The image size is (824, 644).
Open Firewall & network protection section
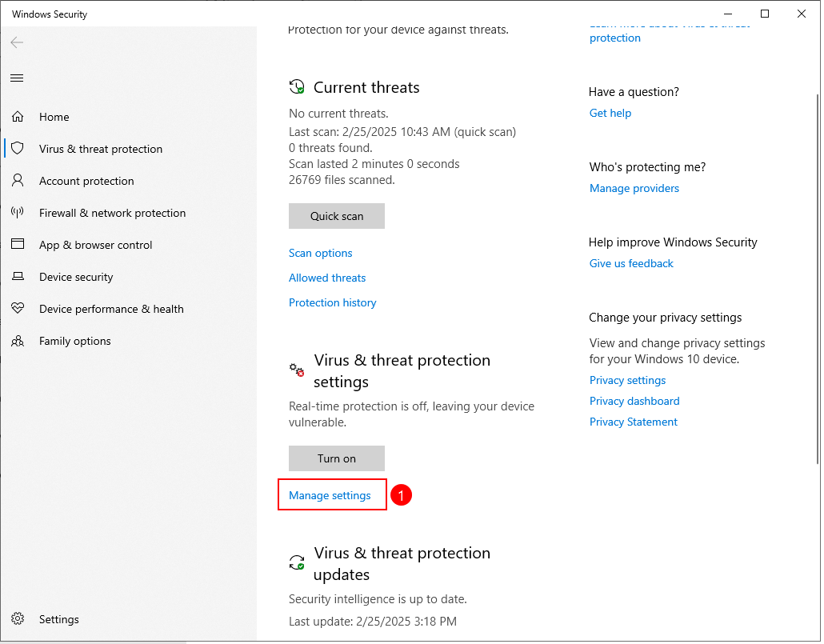point(113,214)
